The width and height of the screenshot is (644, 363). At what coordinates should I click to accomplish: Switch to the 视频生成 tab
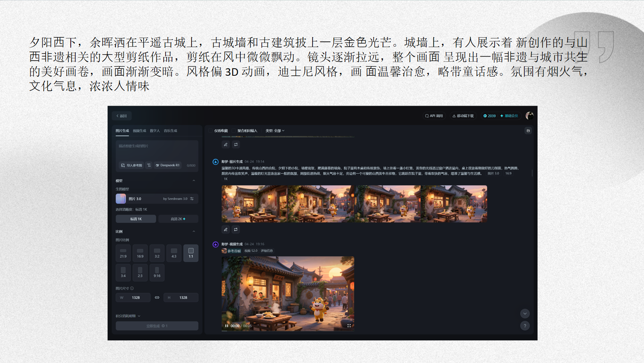139,131
